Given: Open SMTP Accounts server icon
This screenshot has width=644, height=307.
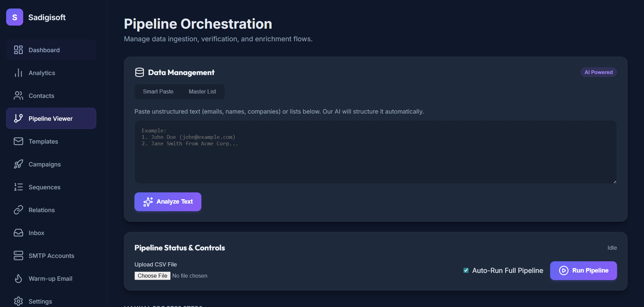Looking at the screenshot, I should click(18, 256).
